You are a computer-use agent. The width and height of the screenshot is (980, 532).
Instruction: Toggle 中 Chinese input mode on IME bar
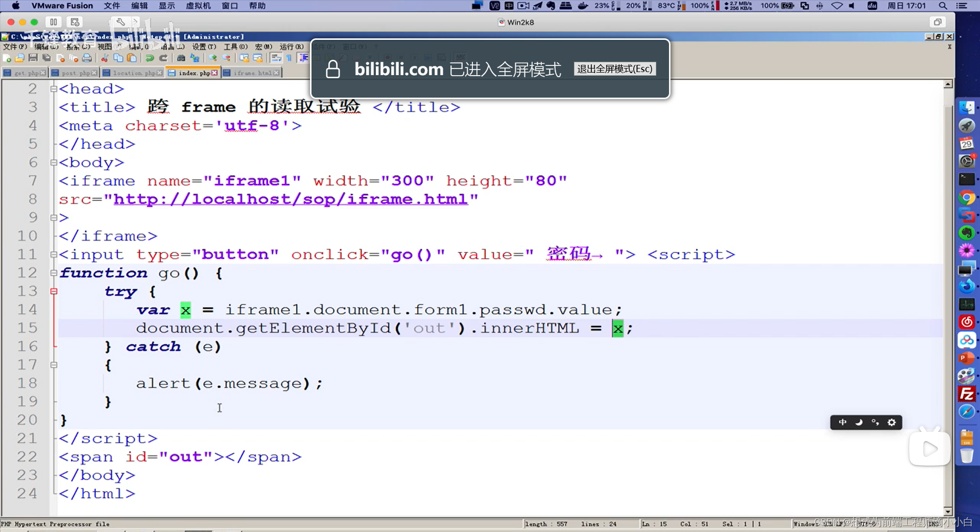pos(843,422)
